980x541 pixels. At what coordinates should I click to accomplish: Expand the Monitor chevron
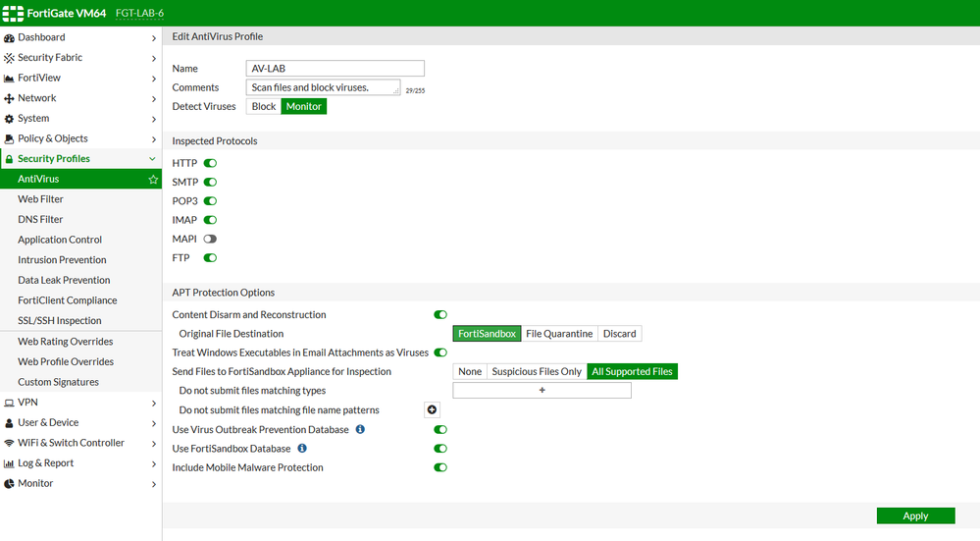(x=154, y=483)
